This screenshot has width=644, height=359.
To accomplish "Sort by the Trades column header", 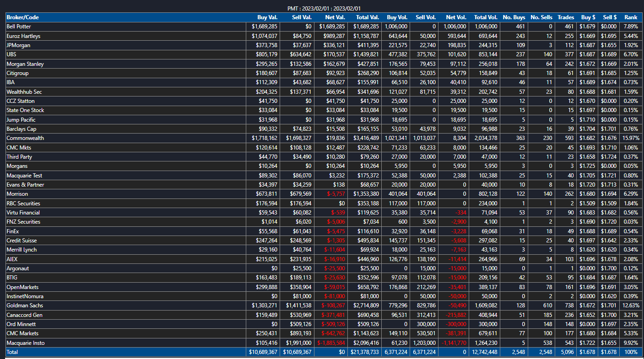I will point(566,17).
